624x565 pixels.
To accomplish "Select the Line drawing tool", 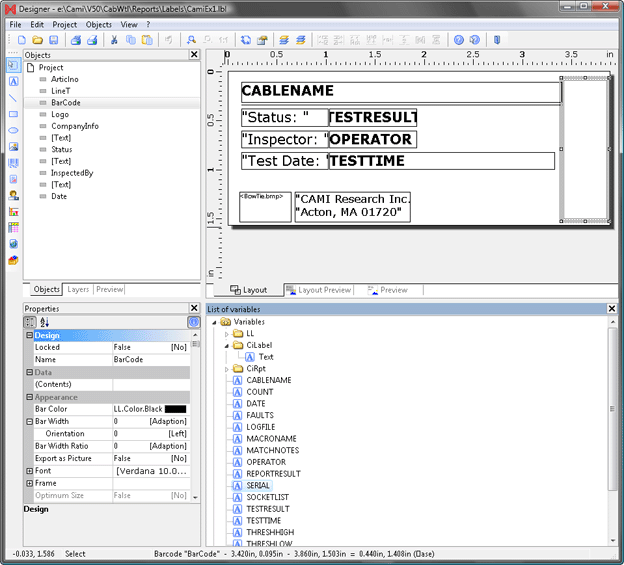I will coord(13,98).
